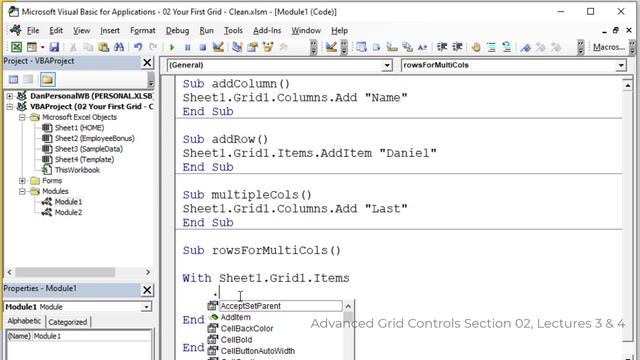The height and width of the screenshot is (360, 640).
Task: Toggle breakpoint with the hand icon
Action: (476, 47)
